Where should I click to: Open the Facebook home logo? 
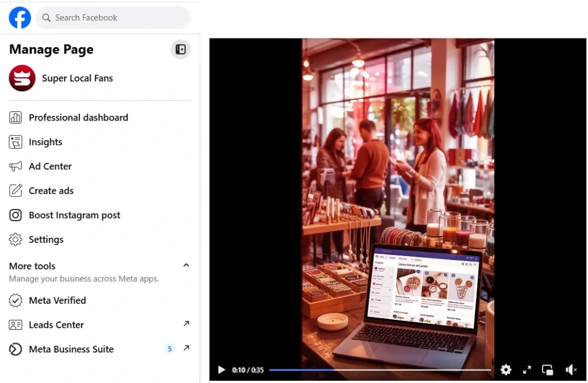(x=20, y=17)
